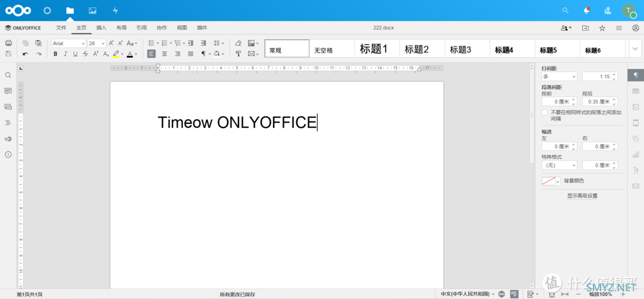Open image settings in right sidebar
This screenshot has width=644, height=299.
(636, 107)
